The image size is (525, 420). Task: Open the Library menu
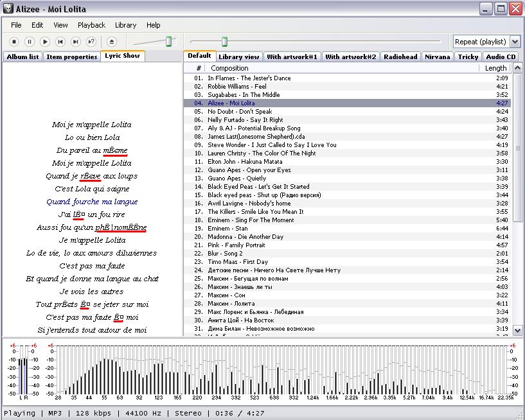[x=125, y=25]
